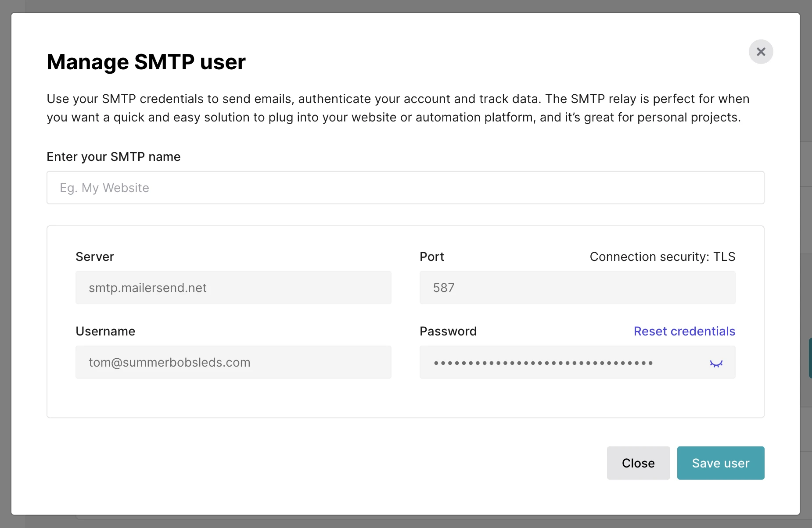This screenshot has width=812, height=528.
Task: Click the Username label
Action: tap(105, 331)
